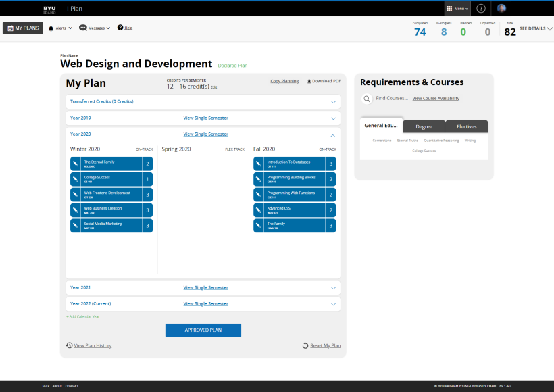Collapse the Year 2020 section

tap(333, 134)
